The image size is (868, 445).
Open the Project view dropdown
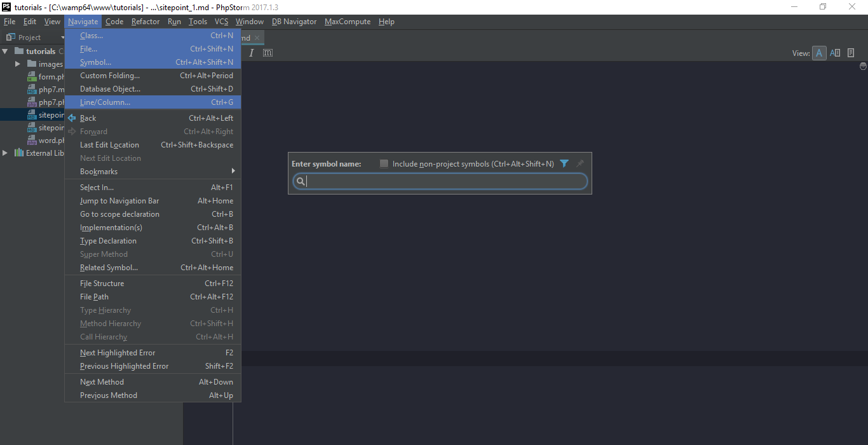(62, 38)
